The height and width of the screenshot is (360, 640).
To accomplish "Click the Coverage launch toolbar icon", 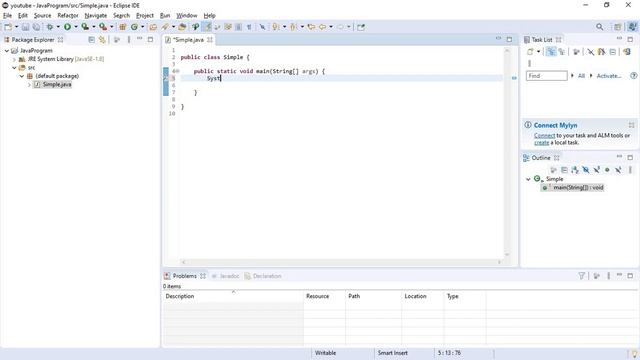I will (85, 27).
